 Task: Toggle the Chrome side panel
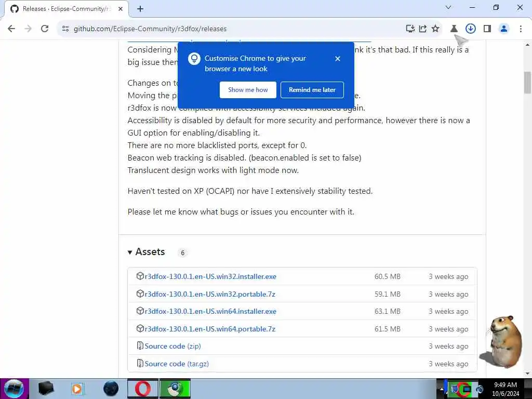[487, 29]
